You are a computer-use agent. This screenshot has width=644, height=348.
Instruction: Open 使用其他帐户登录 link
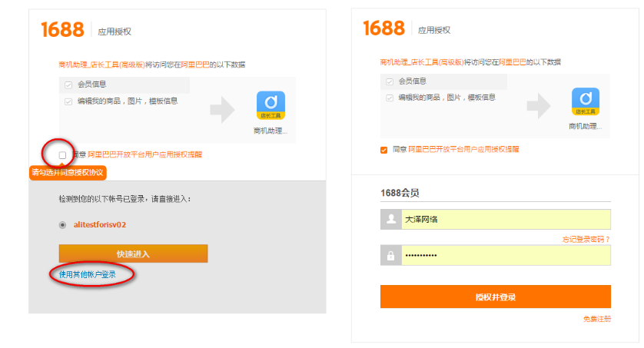(x=88, y=274)
